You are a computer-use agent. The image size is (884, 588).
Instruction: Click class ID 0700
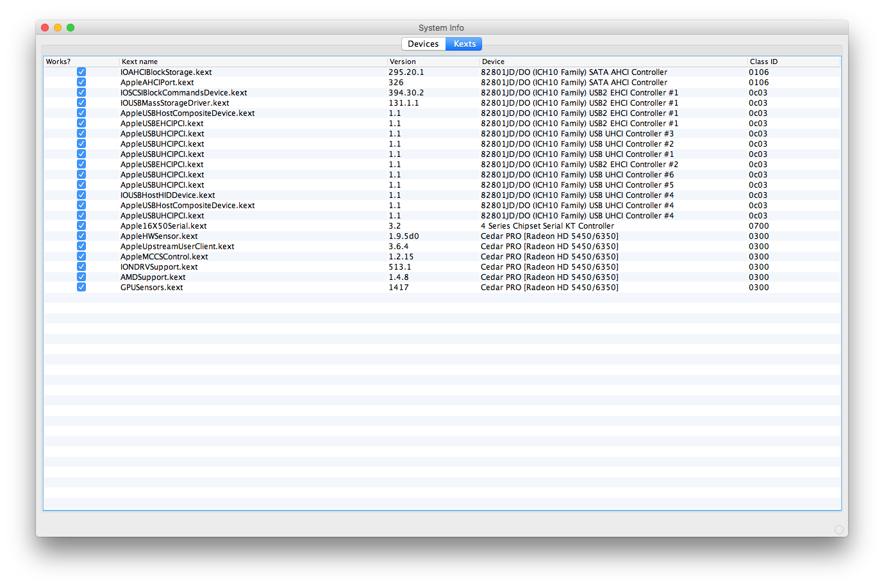tap(759, 226)
